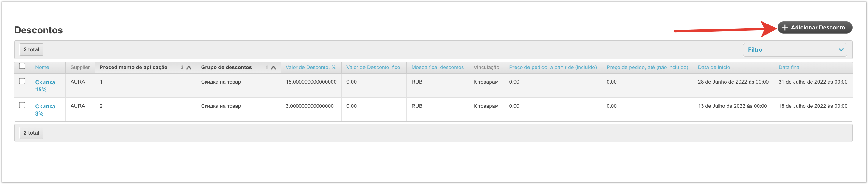Sort by Valor de Desconto, fixo. column

(374, 67)
